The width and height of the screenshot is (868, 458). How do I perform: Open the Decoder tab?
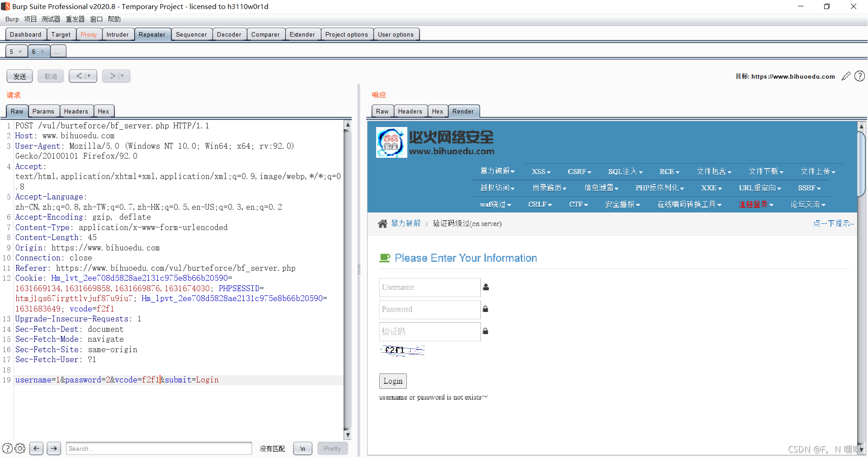point(229,34)
